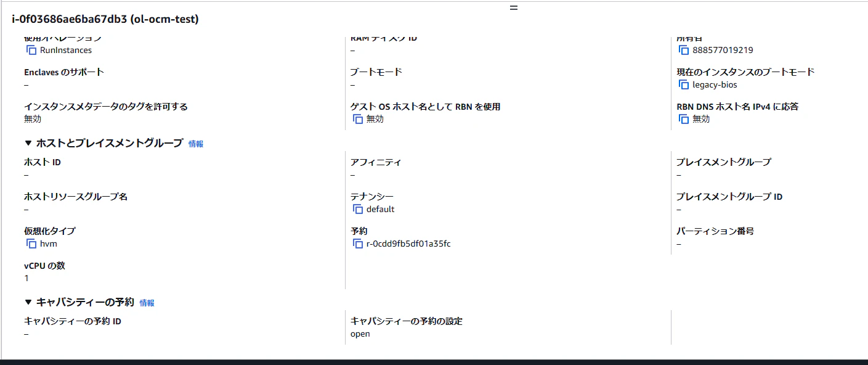This screenshot has width=868, height=365.
Task: Select the legacy-bios text
Action: (x=715, y=84)
